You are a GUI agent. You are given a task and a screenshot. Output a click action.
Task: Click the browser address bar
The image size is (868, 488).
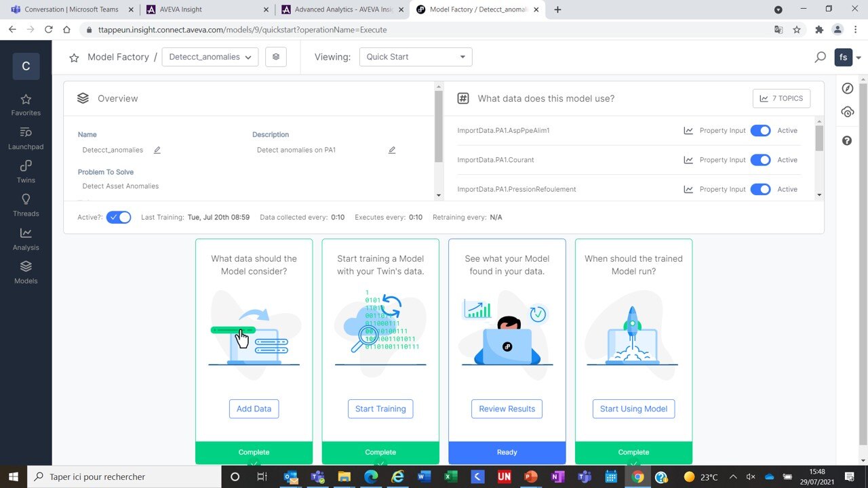[x=427, y=30]
